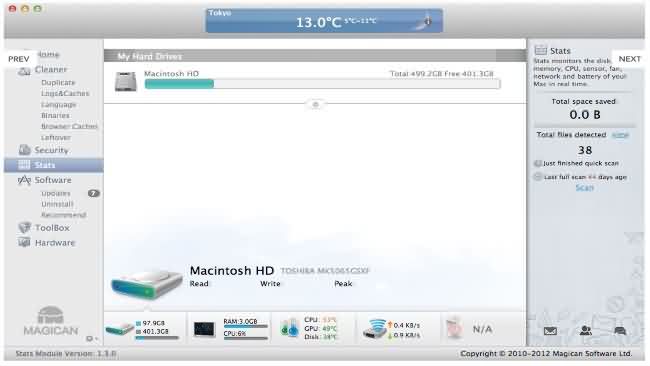Click the '38' files detected count

585,150
